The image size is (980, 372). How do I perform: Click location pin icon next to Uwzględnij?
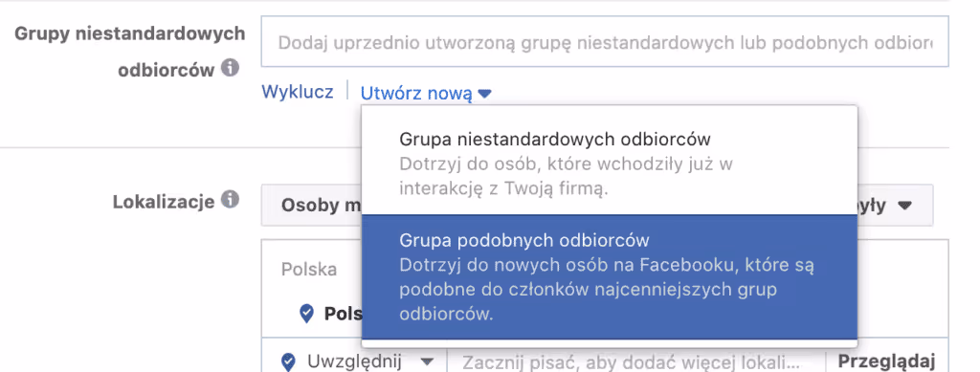pyautogui.click(x=288, y=361)
